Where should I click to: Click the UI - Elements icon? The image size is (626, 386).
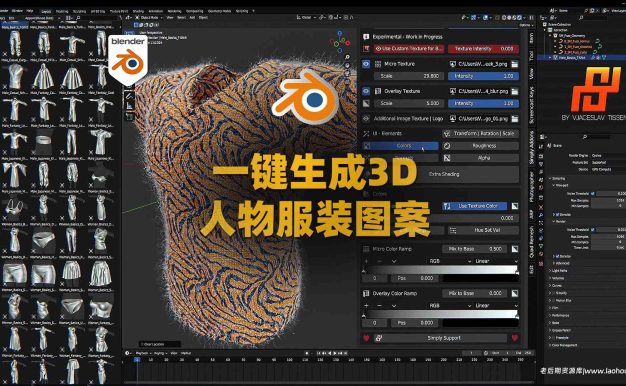point(366,133)
